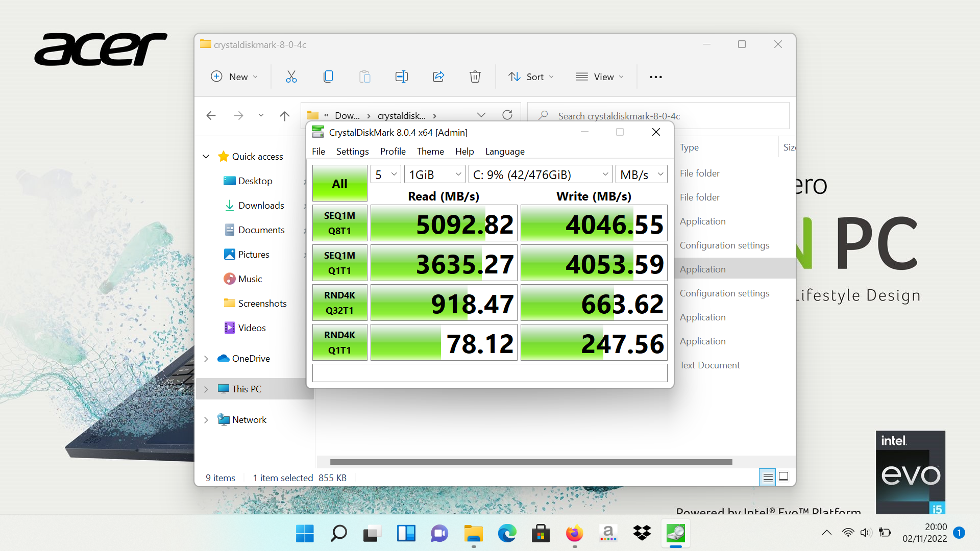This screenshot has width=980, height=551.
Task: Run the SEQ1M Q1T1 test
Action: pyautogui.click(x=339, y=263)
